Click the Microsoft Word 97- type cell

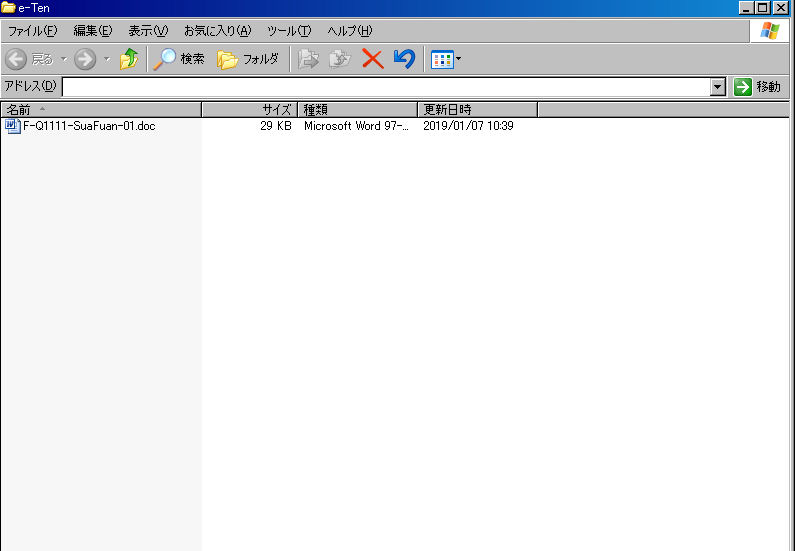(356, 126)
